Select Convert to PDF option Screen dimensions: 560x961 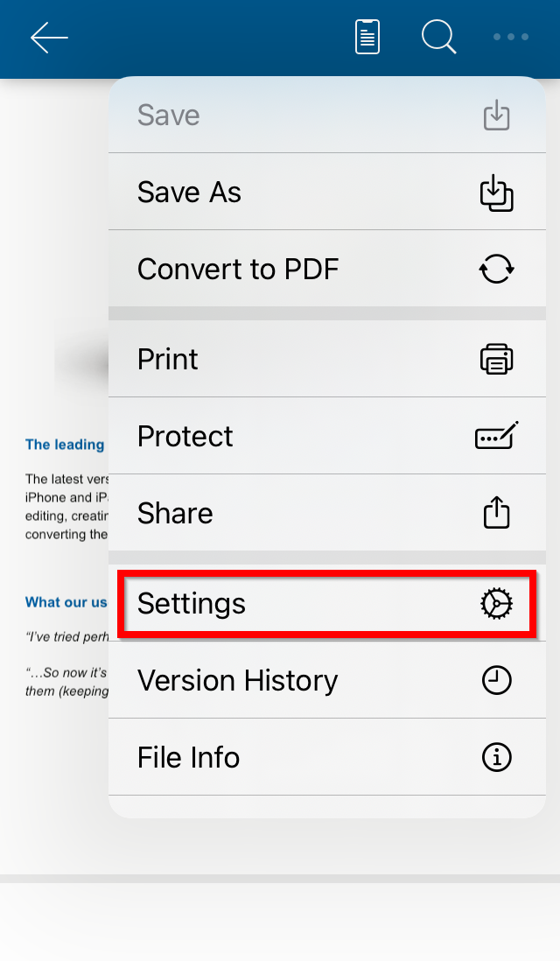[x=327, y=269]
